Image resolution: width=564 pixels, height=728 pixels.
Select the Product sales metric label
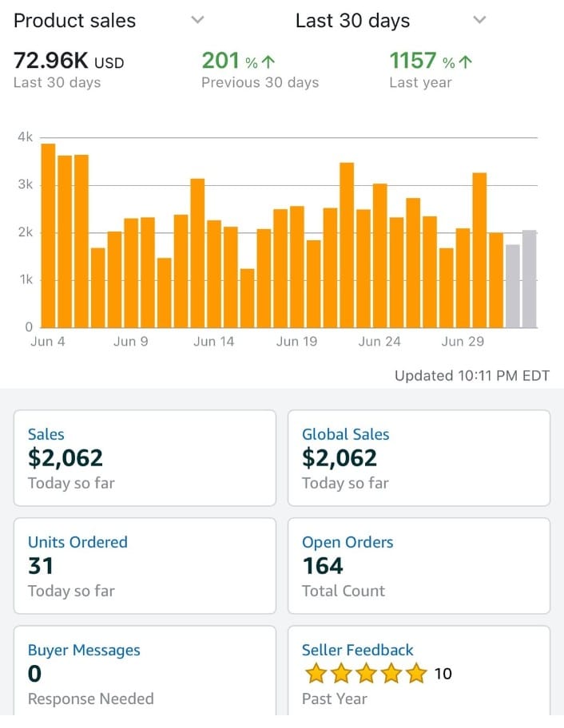coord(75,21)
